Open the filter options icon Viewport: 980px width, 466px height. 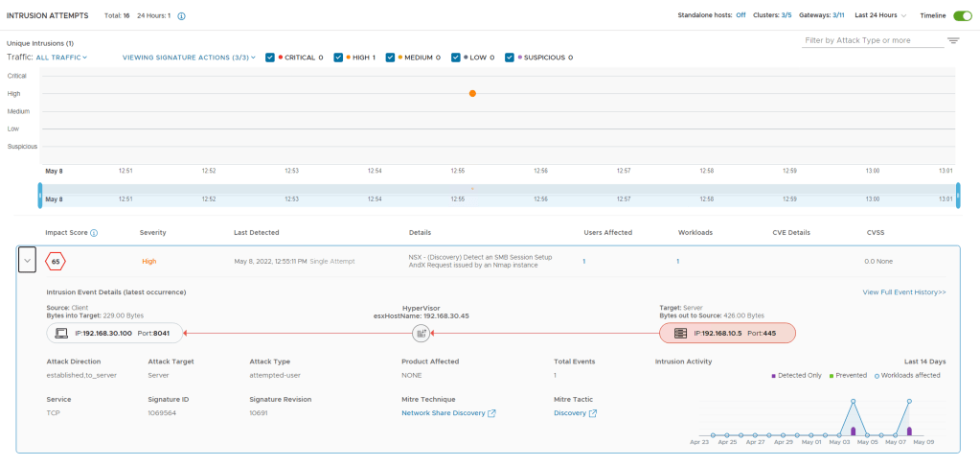click(953, 40)
